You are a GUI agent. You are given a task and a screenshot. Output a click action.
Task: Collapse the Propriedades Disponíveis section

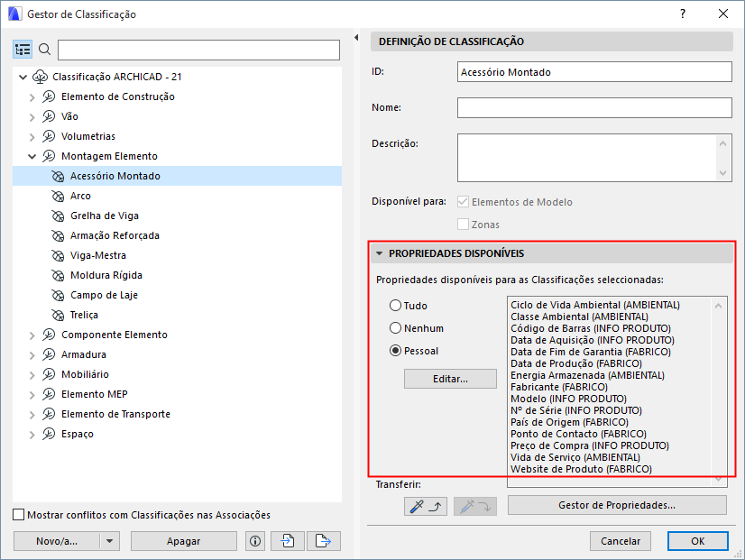point(379,253)
